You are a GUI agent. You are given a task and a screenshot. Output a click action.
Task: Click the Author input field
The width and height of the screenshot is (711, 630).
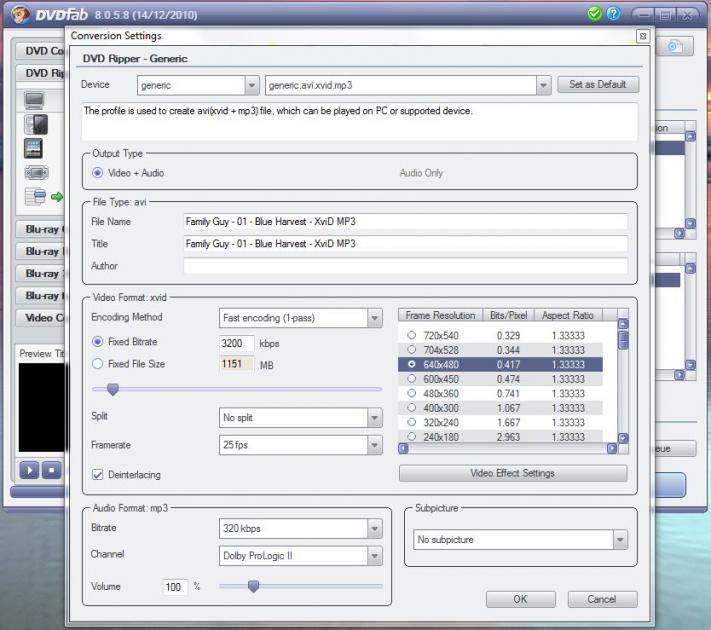pos(405,266)
